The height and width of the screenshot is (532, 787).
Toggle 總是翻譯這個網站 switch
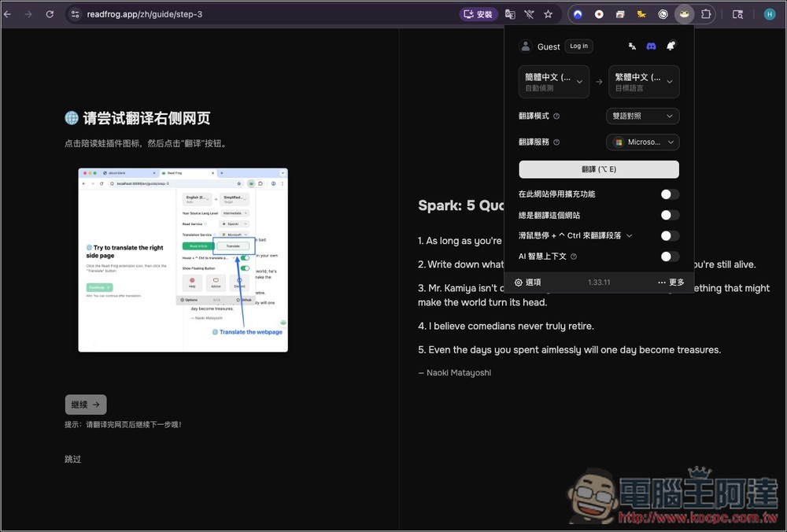tap(670, 215)
